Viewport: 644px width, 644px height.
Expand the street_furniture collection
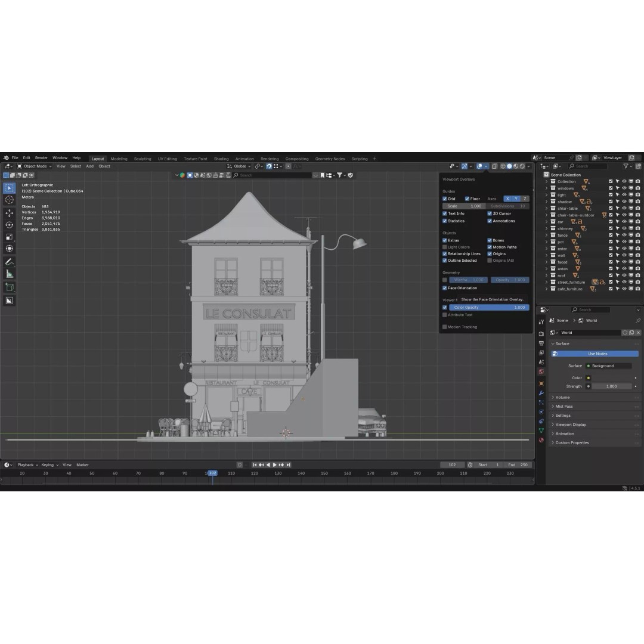tap(546, 282)
